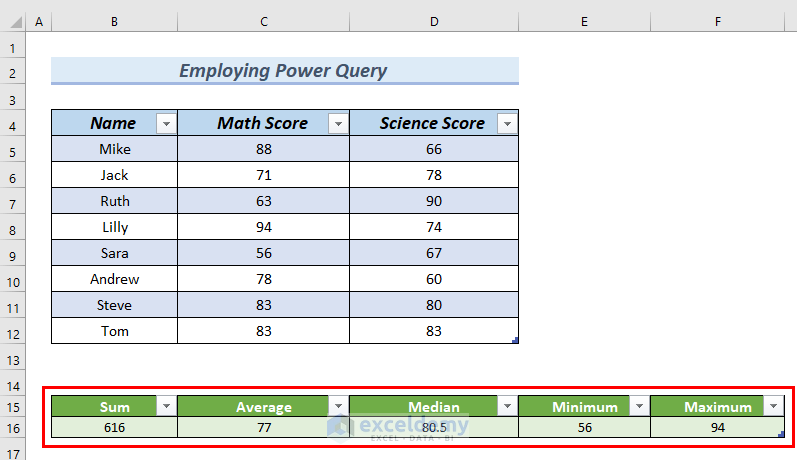Select Ruth's science score 90
This screenshot has width=797, height=460.
[x=434, y=201]
